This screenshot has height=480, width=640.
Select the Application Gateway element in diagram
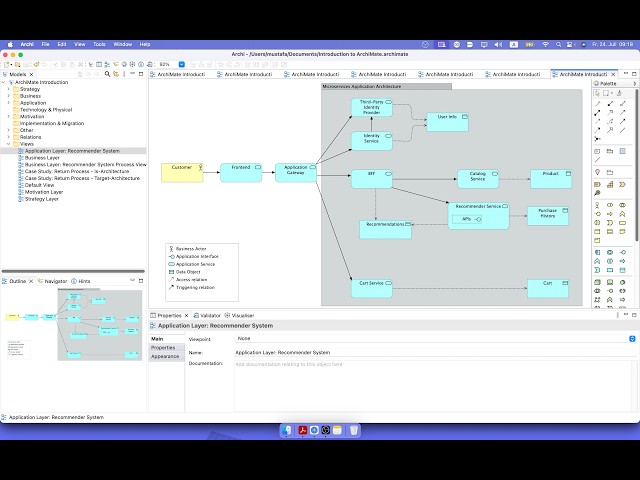tap(296, 173)
